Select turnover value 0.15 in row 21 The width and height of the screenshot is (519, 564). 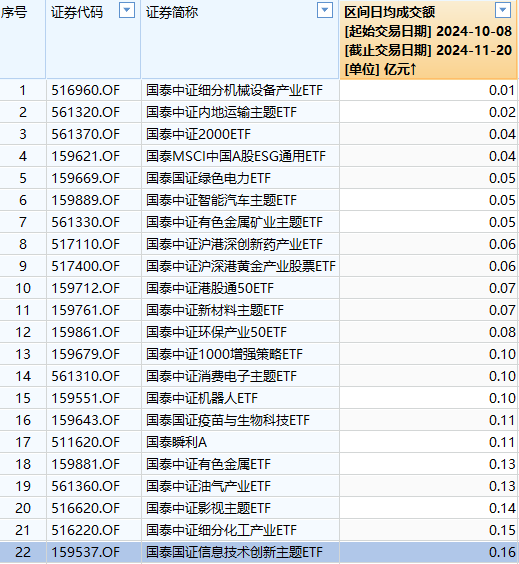(x=502, y=530)
